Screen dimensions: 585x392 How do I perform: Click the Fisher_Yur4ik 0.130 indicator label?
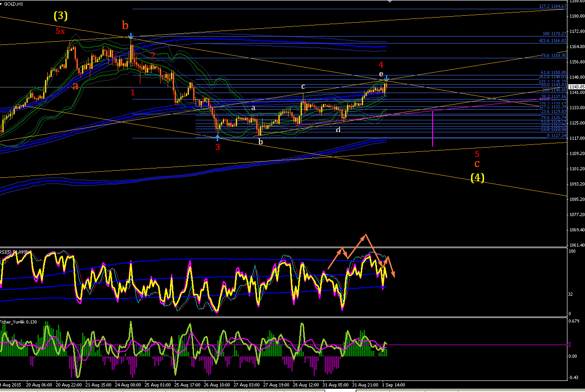point(19,322)
